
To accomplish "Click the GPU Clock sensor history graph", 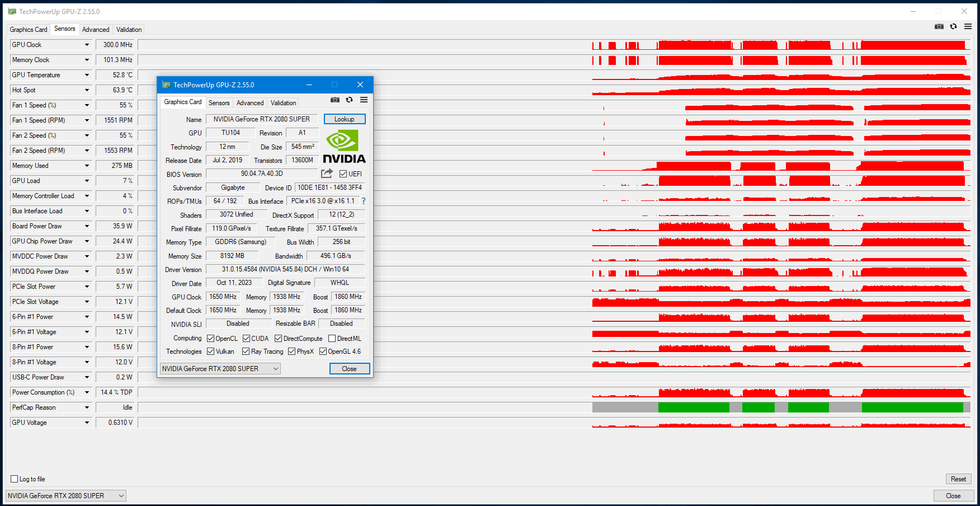I will [x=554, y=45].
